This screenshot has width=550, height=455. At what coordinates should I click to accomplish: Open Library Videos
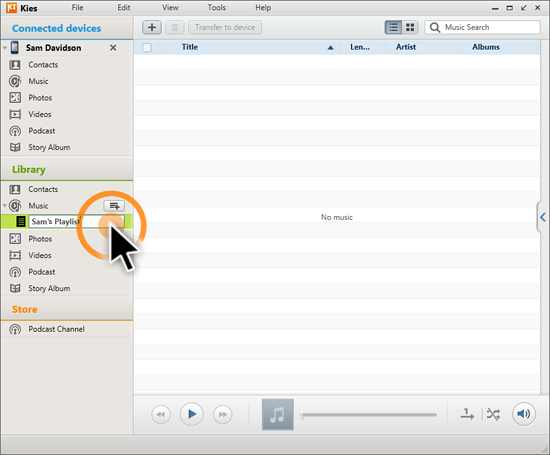coord(40,255)
